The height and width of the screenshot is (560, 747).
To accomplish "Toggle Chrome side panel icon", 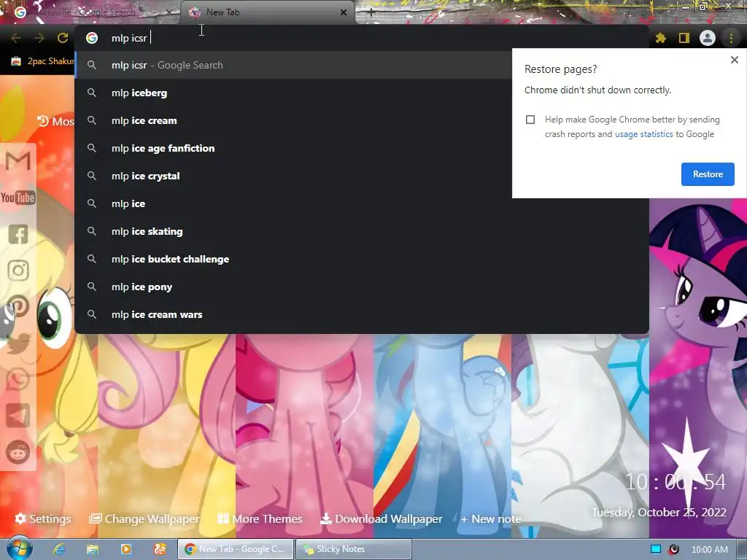I will 684,38.
